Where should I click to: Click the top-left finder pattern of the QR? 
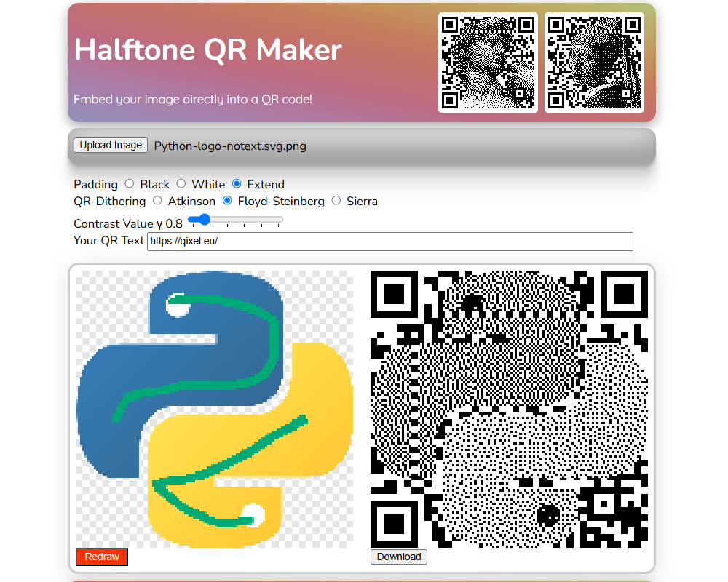pyautogui.click(x=394, y=294)
